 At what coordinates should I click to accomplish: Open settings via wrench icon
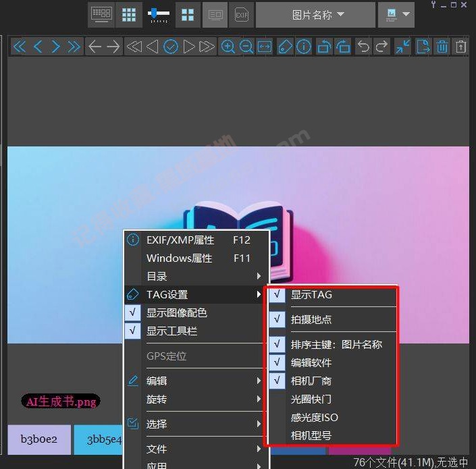[x=433, y=5]
